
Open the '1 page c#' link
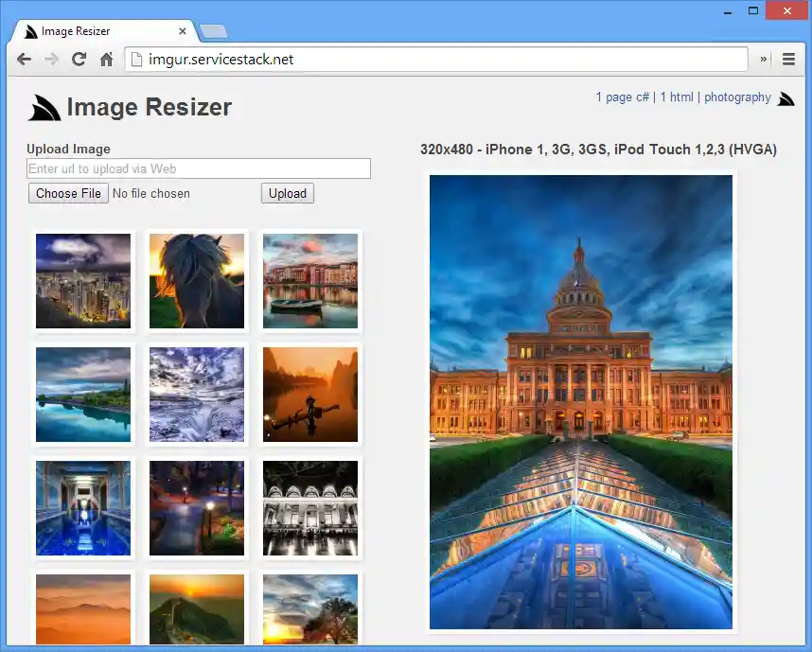point(622,97)
